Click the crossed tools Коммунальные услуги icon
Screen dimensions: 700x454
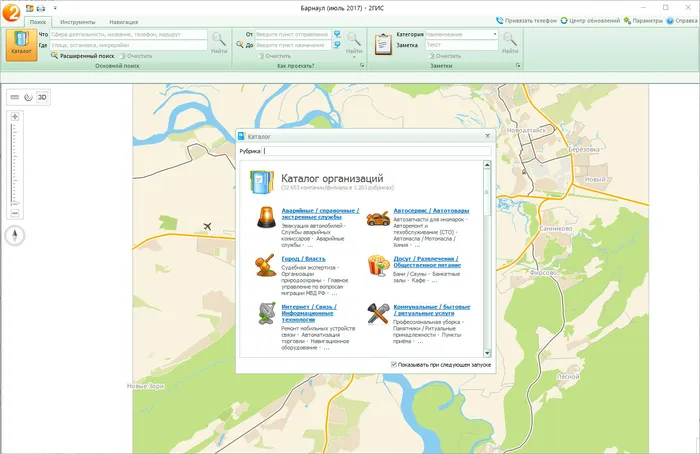[378, 313]
